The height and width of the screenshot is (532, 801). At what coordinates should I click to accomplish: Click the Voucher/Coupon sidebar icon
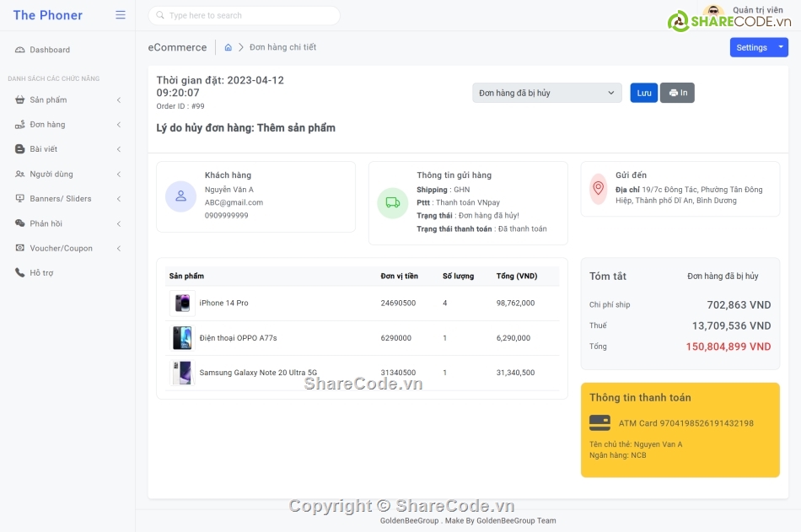20,248
